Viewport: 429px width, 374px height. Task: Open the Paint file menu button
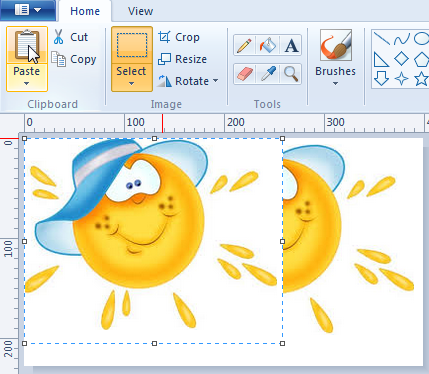coord(28,10)
